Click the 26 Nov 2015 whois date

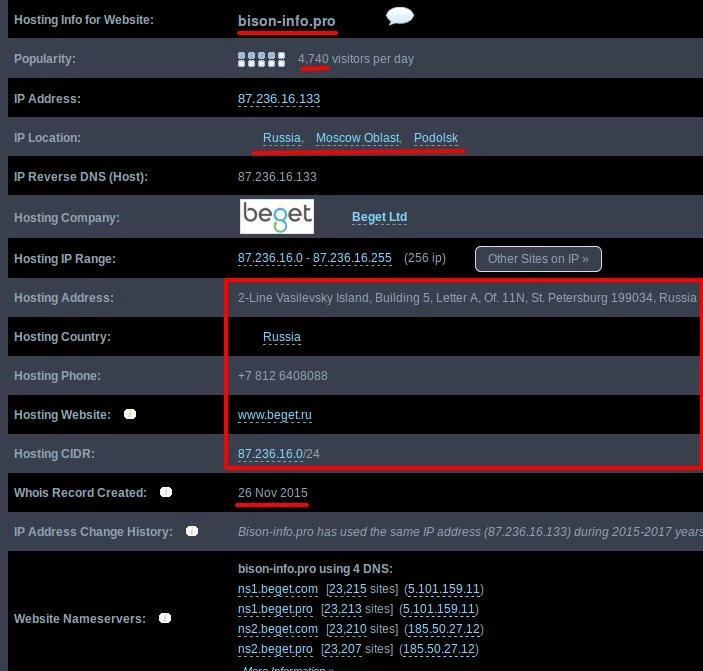[x=273, y=493]
